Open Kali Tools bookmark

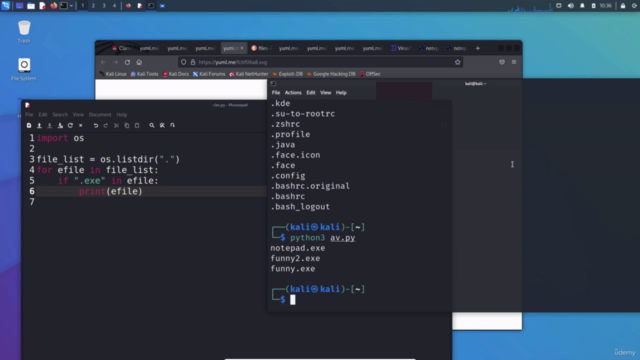pyautogui.click(x=144, y=74)
